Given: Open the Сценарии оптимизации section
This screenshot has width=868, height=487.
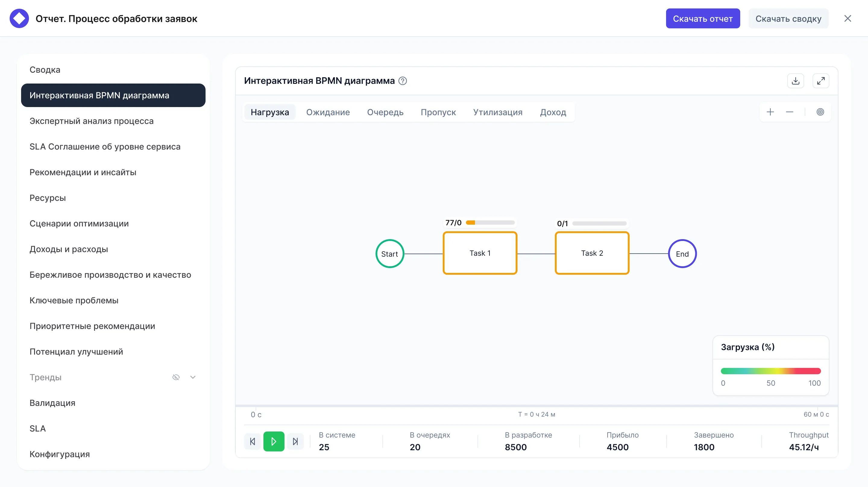Looking at the screenshot, I should (x=79, y=223).
